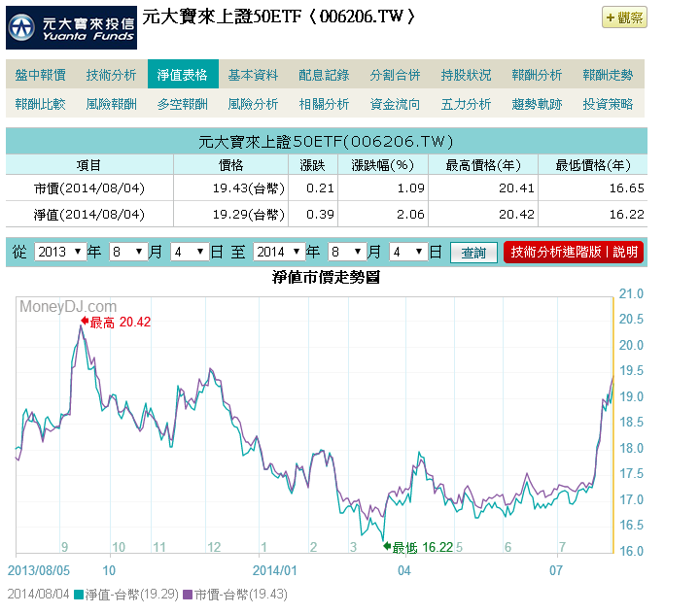Click the 查詢 query button

click(x=473, y=253)
